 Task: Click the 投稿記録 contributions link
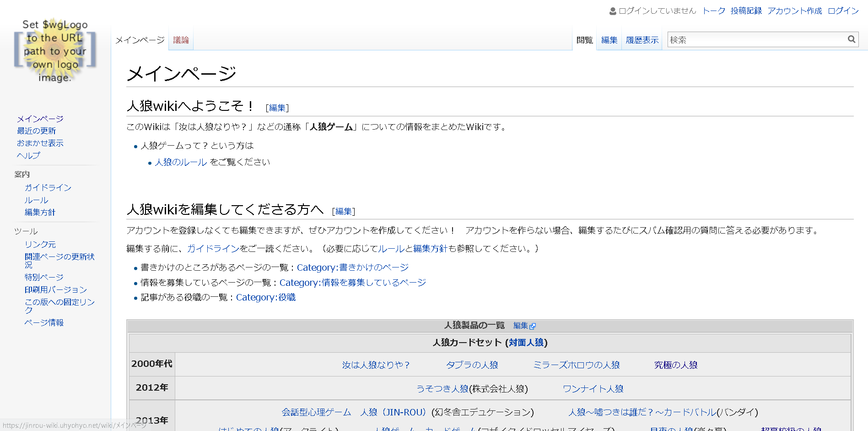pyautogui.click(x=746, y=11)
